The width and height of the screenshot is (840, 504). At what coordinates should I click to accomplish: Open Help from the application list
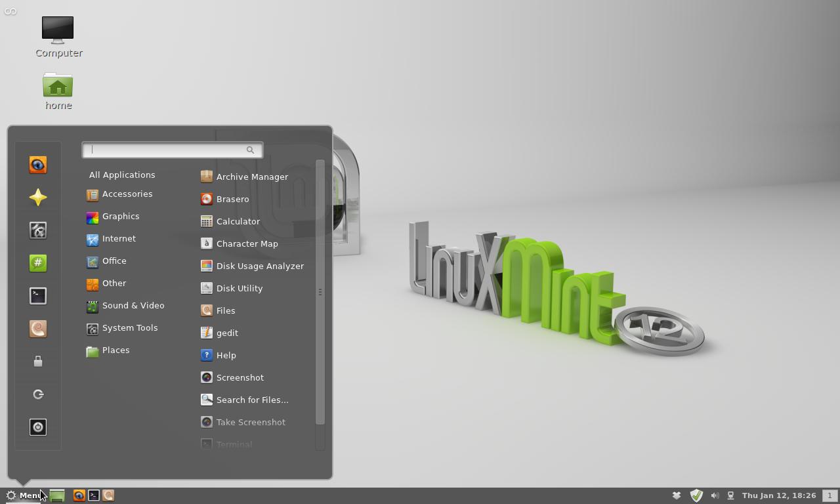[x=219, y=356]
